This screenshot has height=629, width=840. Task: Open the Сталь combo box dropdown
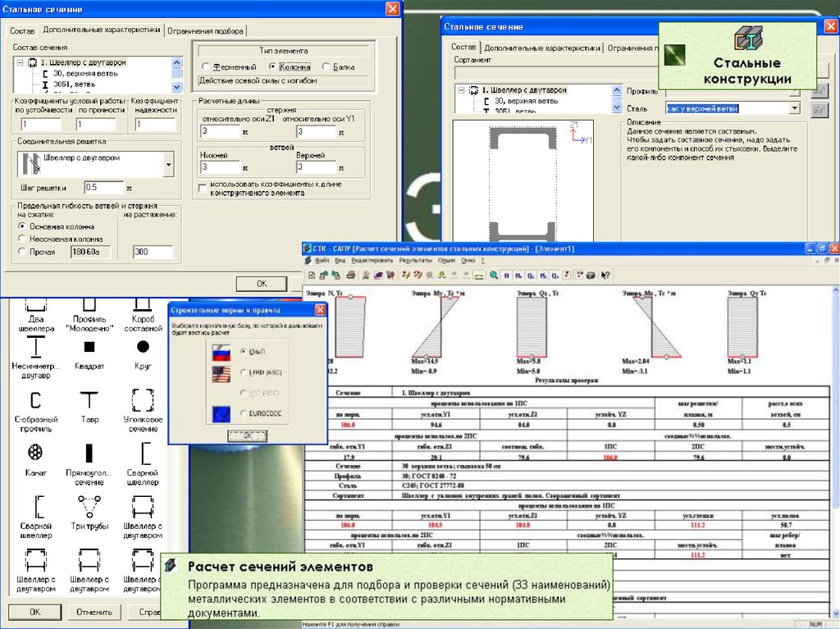pyautogui.click(x=794, y=108)
